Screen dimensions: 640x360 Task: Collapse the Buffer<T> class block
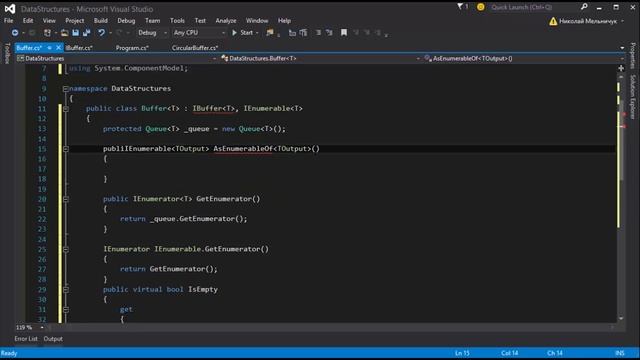click(66, 109)
